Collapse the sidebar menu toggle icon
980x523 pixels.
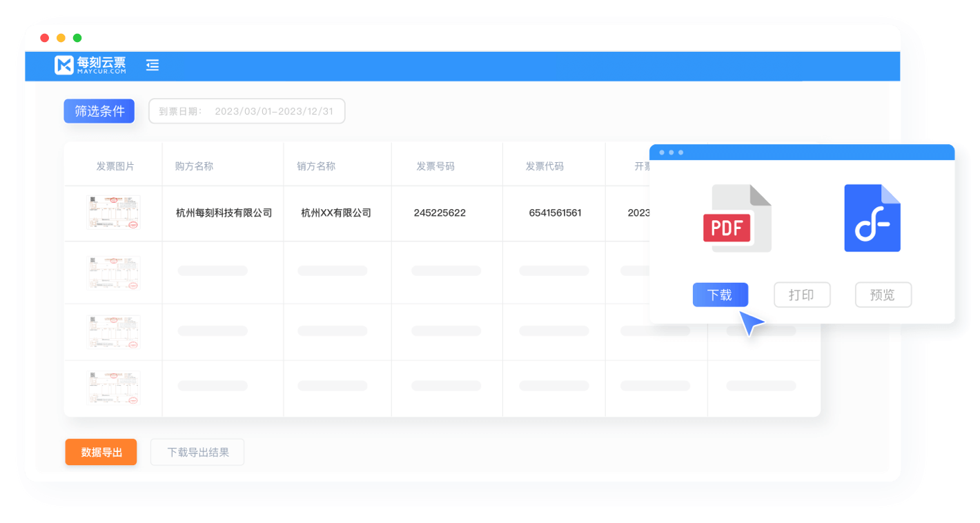tap(153, 65)
